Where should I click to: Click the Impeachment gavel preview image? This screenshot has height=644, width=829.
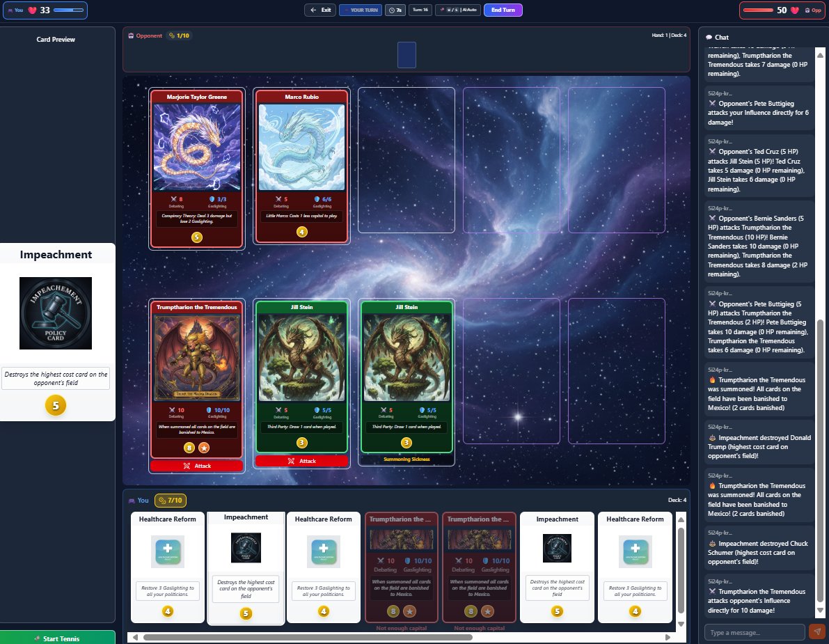(56, 313)
